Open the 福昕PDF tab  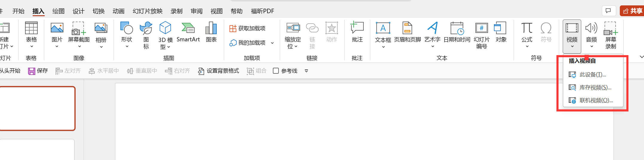pos(262,11)
